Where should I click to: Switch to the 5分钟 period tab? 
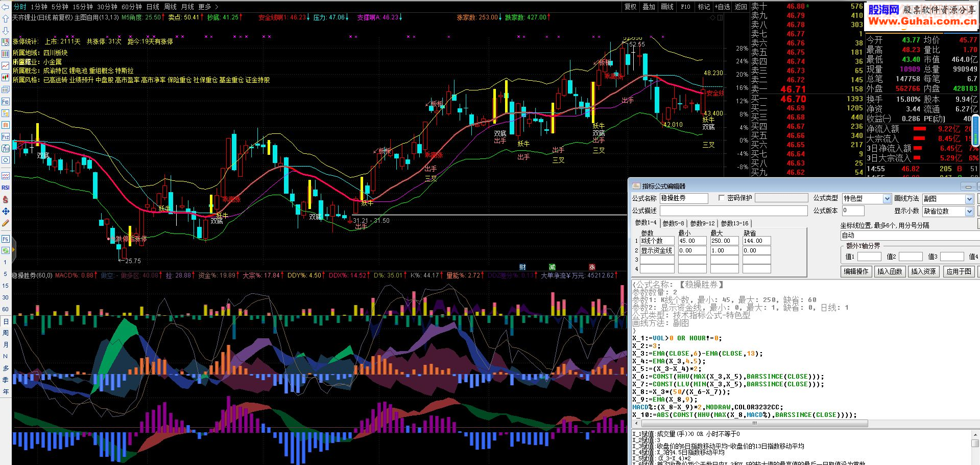(x=60, y=7)
